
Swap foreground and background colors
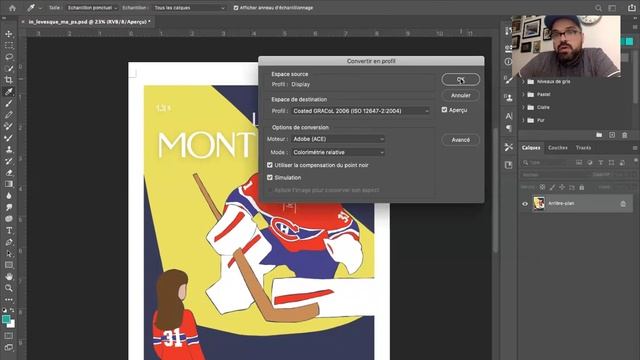(x=12, y=311)
